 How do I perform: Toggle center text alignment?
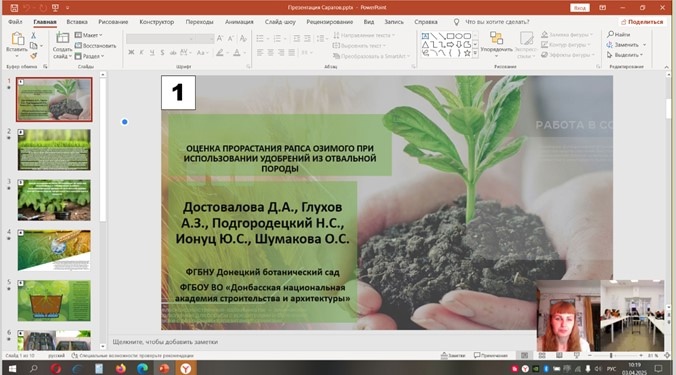point(271,53)
